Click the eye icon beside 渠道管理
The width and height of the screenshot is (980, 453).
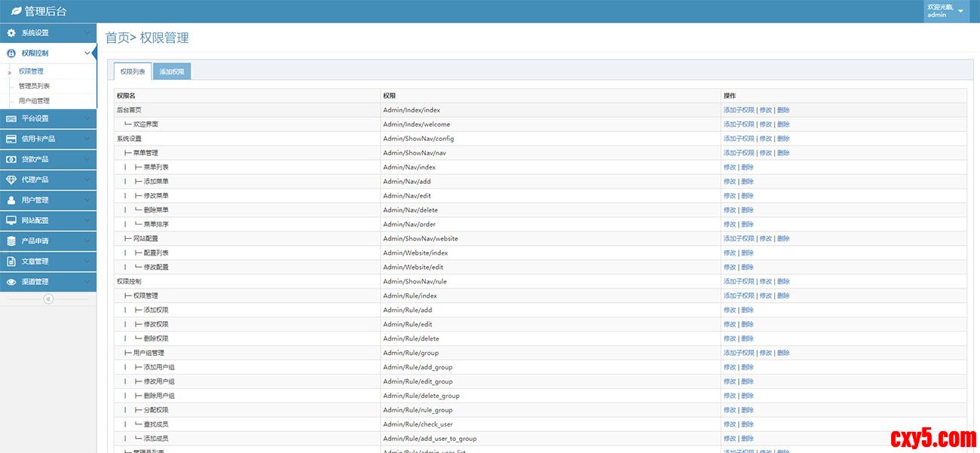pyautogui.click(x=11, y=282)
